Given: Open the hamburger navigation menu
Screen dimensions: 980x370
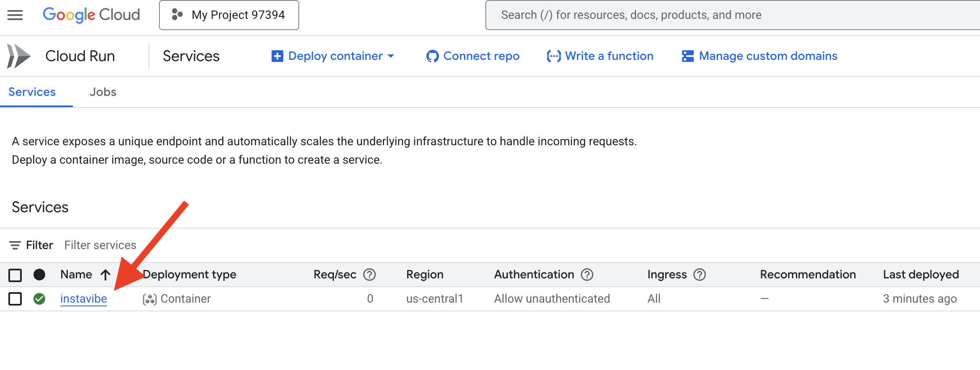Looking at the screenshot, I should pyautogui.click(x=15, y=15).
